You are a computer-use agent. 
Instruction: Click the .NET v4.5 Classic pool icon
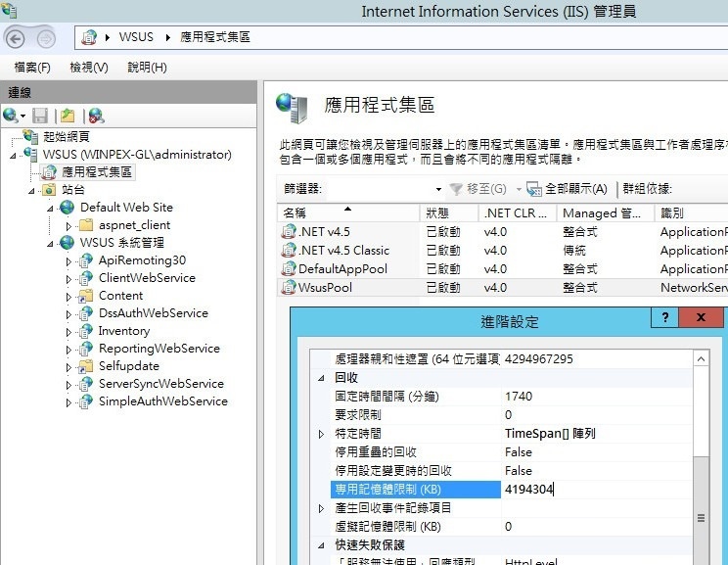[289, 250]
